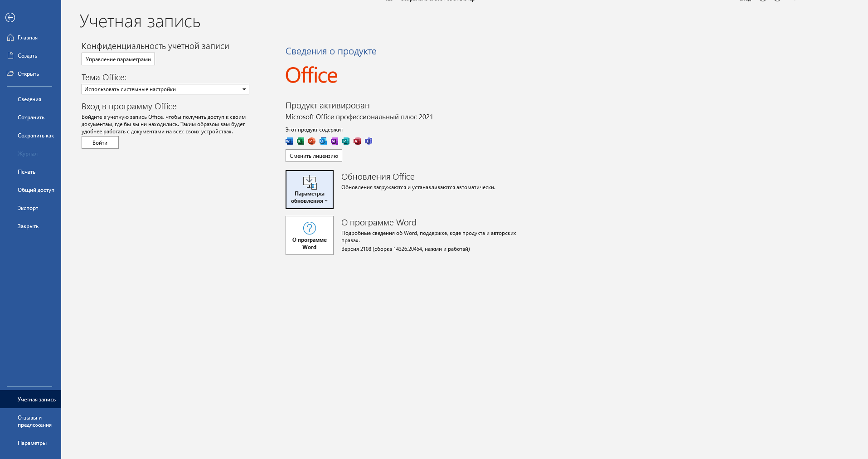
Task: Open the Печать page
Action: coord(30,172)
